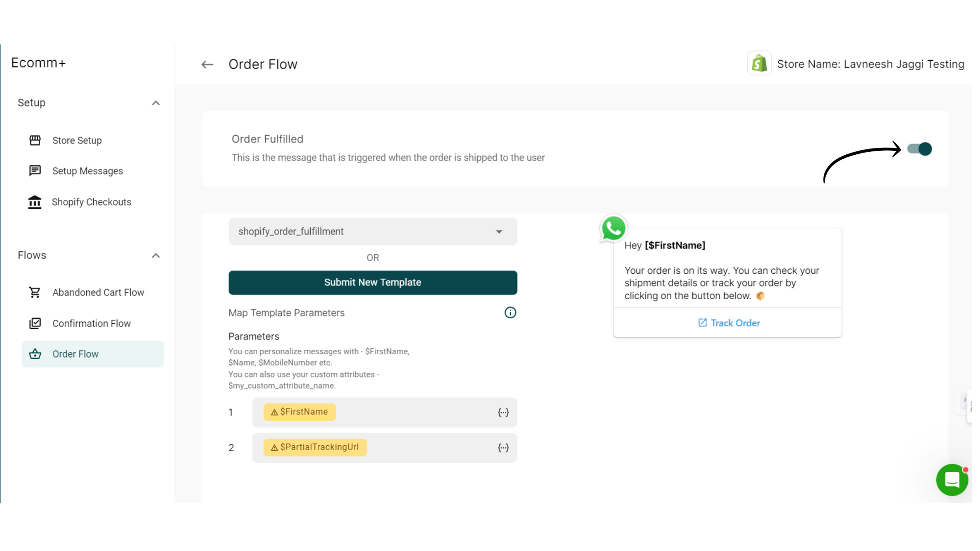
Task: Click the Shopify Checkouts bank icon
Action: 34,202
